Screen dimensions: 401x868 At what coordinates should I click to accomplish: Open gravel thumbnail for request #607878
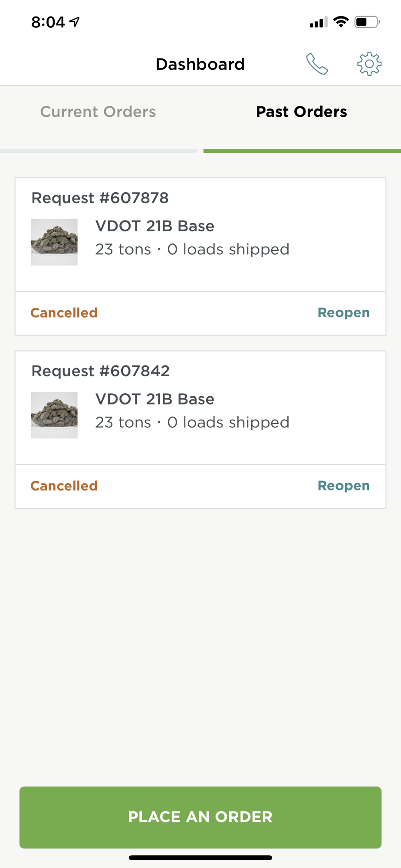54,242
